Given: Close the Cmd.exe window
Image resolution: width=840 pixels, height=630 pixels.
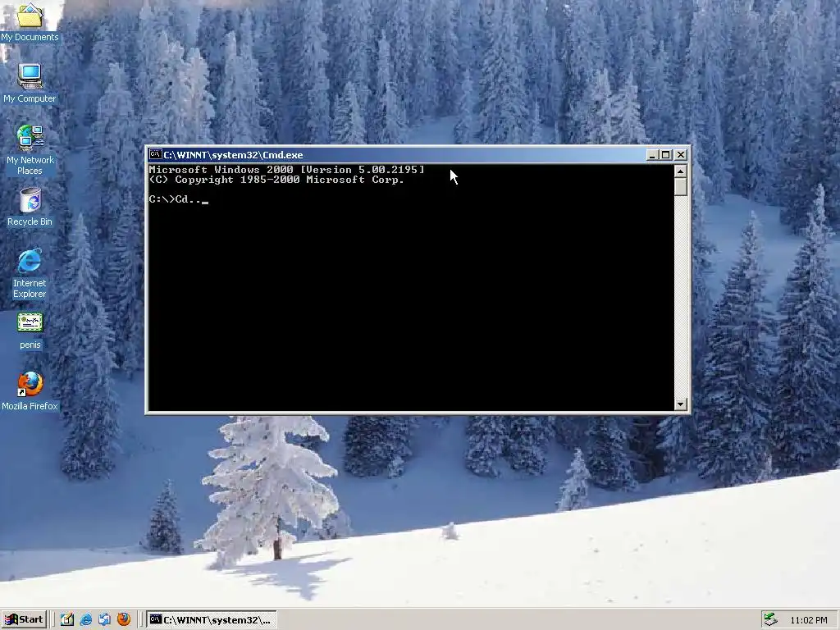Looking at the screenshot, I should 680,155.
